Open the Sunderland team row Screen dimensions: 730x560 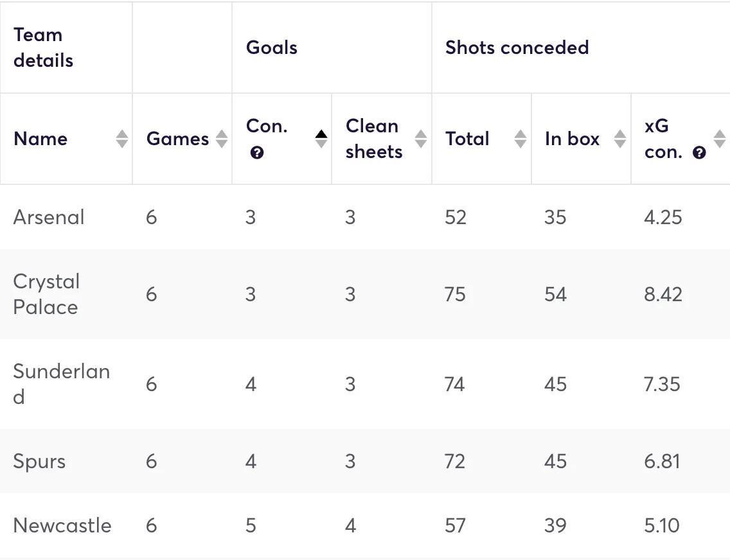(x=61, y=384)
